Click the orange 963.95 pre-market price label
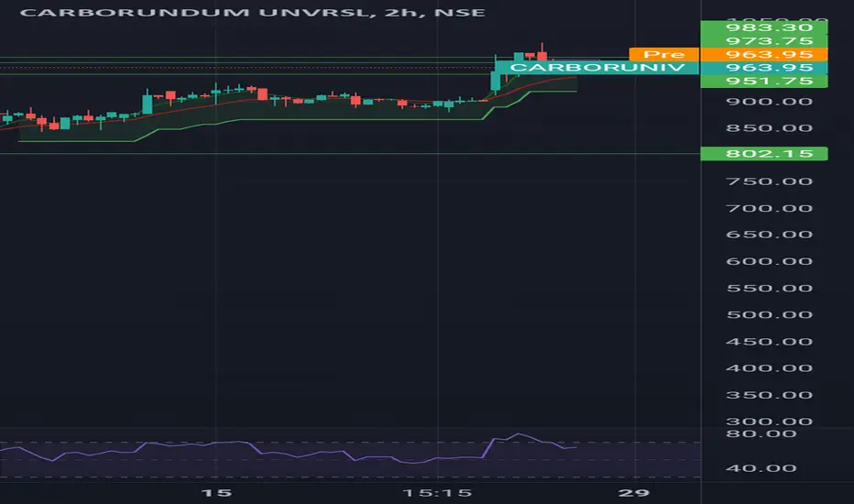The image size is (854, 504). (763, 54)
